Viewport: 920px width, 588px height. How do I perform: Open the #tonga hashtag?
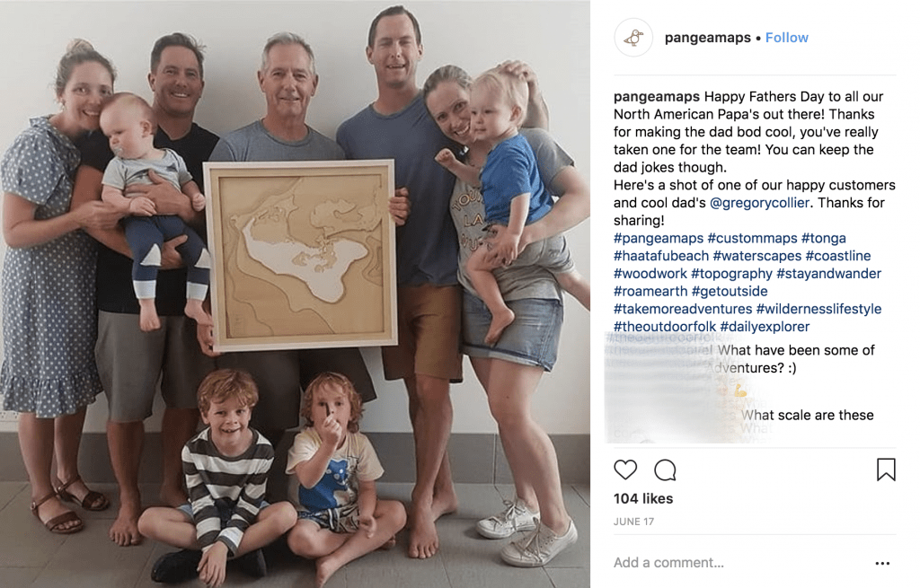click(x=824, y=238)
